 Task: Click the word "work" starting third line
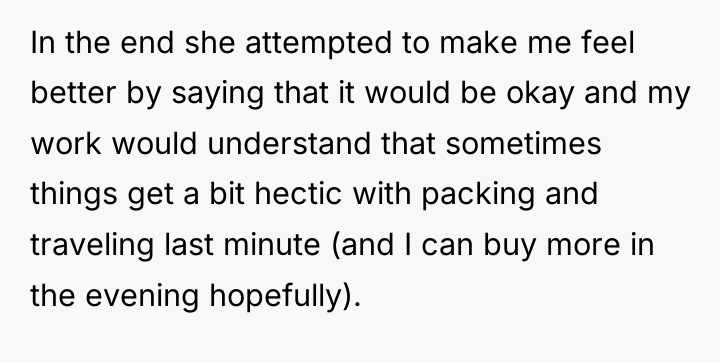click(x=66, y=143)
